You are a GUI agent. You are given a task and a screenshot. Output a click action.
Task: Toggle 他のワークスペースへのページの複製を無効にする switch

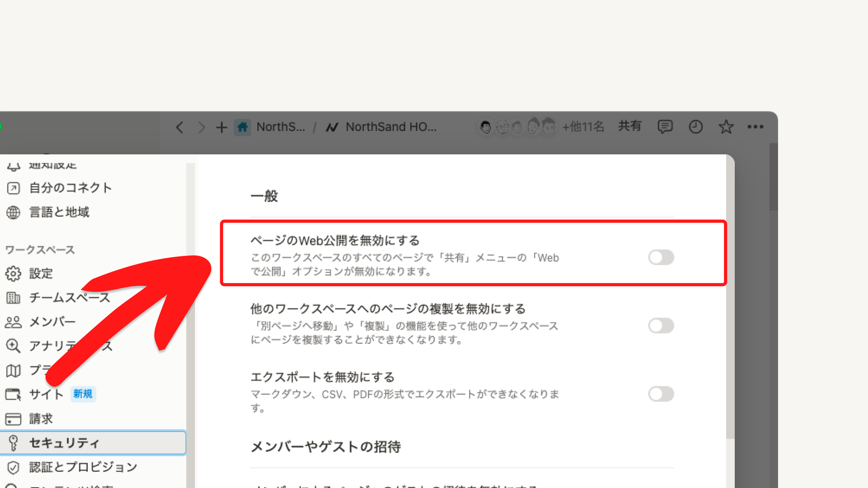[x=661, y=326]
